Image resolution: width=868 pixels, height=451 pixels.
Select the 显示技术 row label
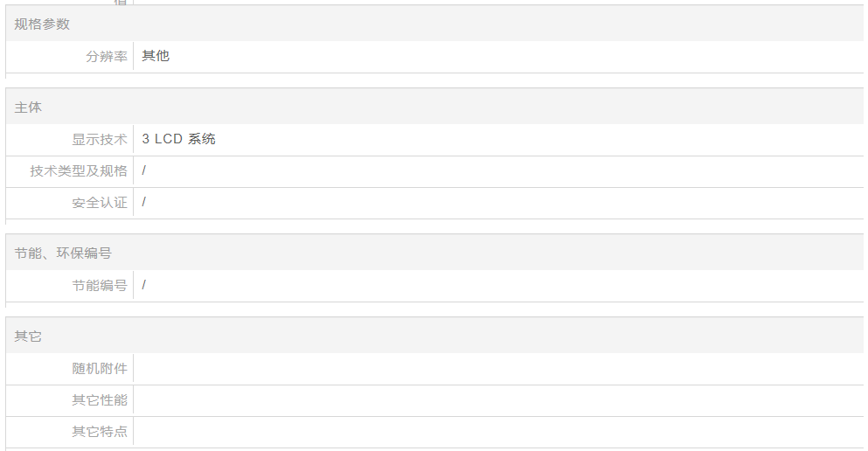tap(100, 140)
